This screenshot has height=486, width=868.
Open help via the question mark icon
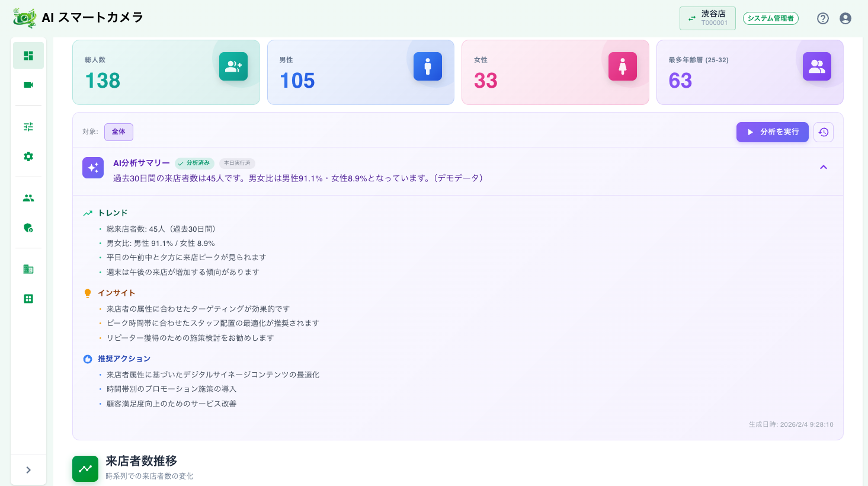[x=823, y=18]
